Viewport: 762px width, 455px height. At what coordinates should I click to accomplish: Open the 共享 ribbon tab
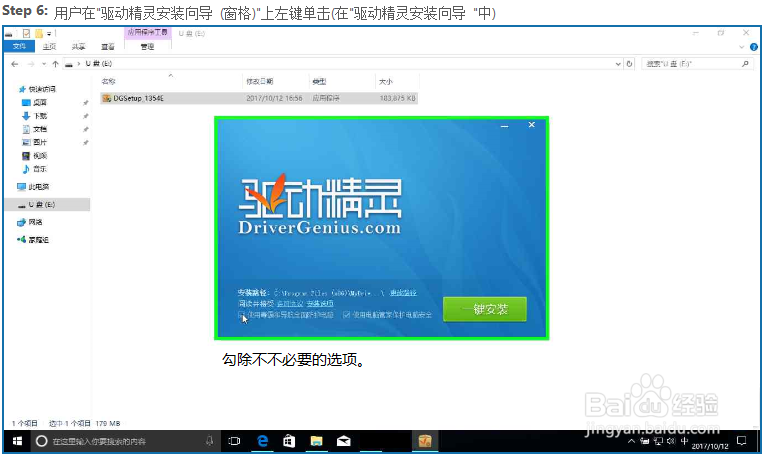tap(78, 46)
